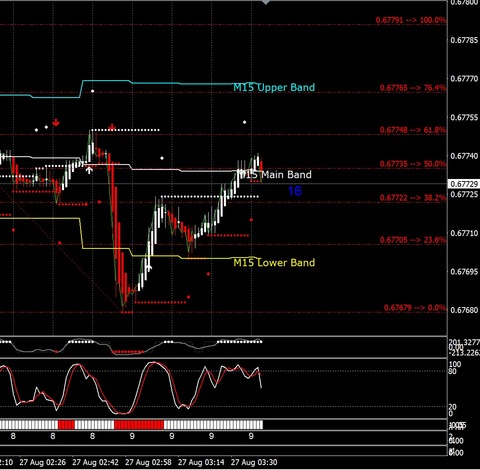Click the short red block in histogram bar
This screenshot has width=480, height=470.
[x=66, y=425]
